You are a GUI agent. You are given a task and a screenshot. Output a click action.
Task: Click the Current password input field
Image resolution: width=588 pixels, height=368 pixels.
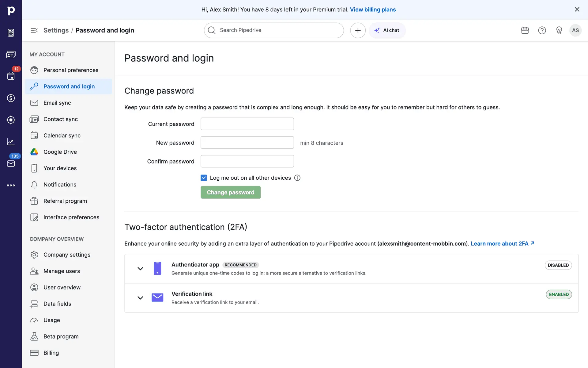click(x=247, y=124)
